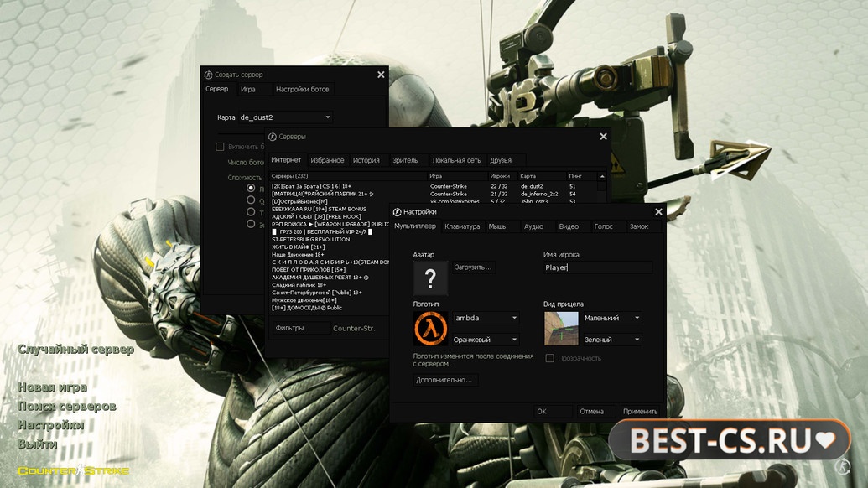Close the Создать сервер window

[x=381, y=75]
